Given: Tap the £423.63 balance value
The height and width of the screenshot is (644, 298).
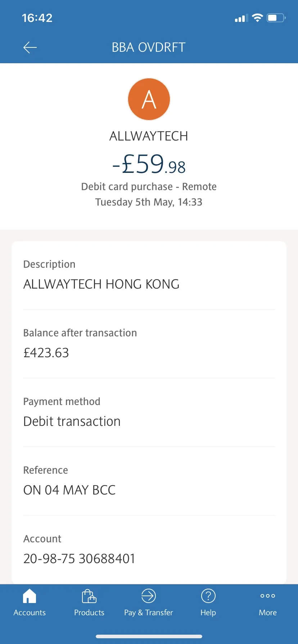Looking at the screenshot, I should [46, 353].
